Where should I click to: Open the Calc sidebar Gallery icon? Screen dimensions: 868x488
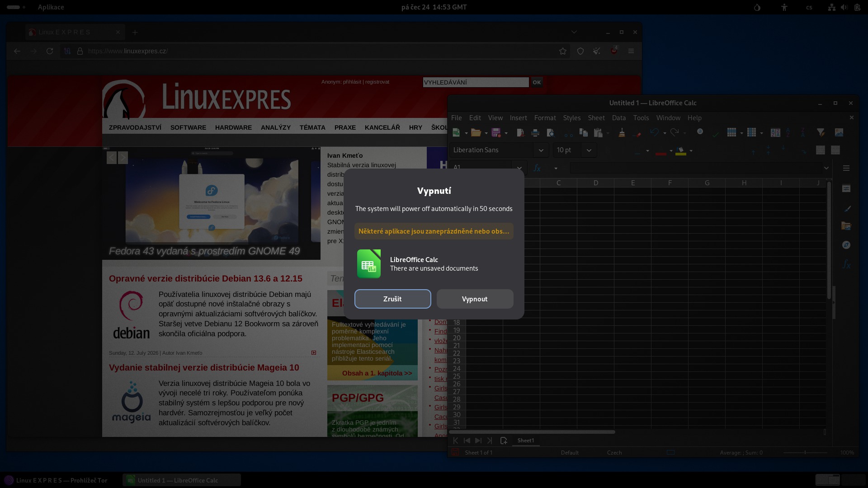click(x=846, y=226)
